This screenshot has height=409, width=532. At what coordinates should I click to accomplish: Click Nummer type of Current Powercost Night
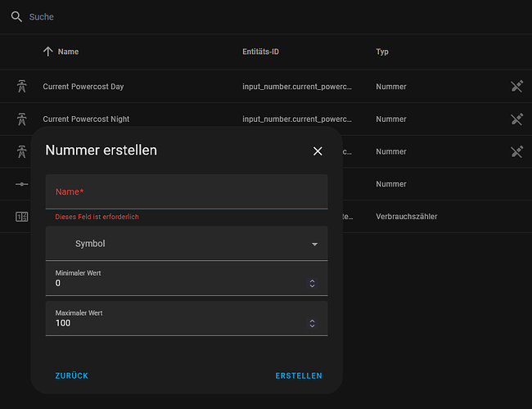point(391,119)
